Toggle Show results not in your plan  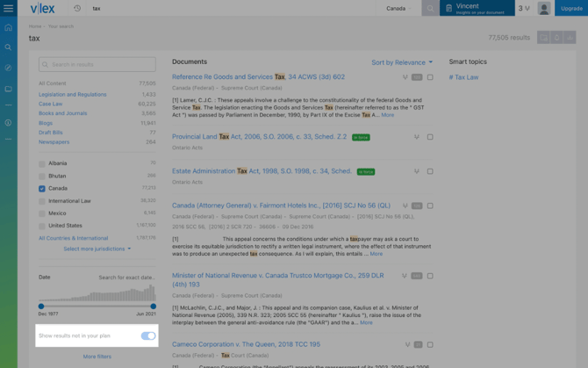(x=148, y=336)
